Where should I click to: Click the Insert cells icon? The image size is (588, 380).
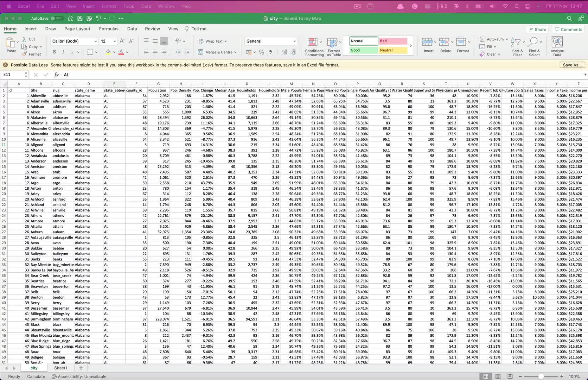(427, 42)
